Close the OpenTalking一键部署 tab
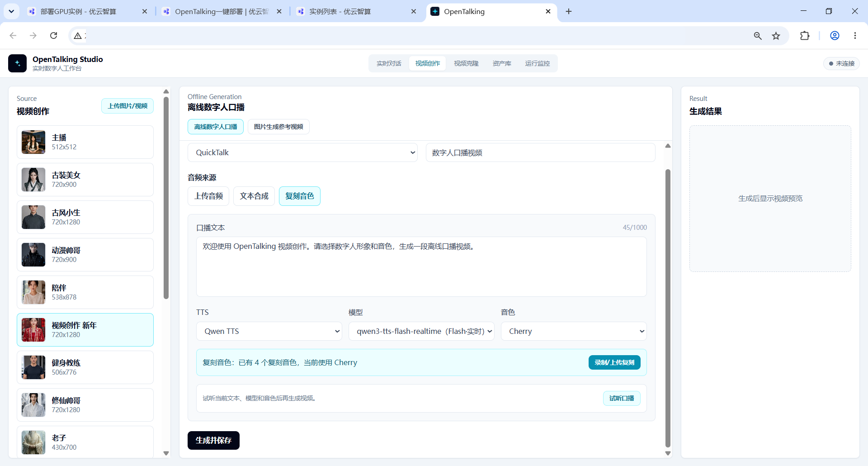Viewport: 868px width, 466px height. pos(279,11)
